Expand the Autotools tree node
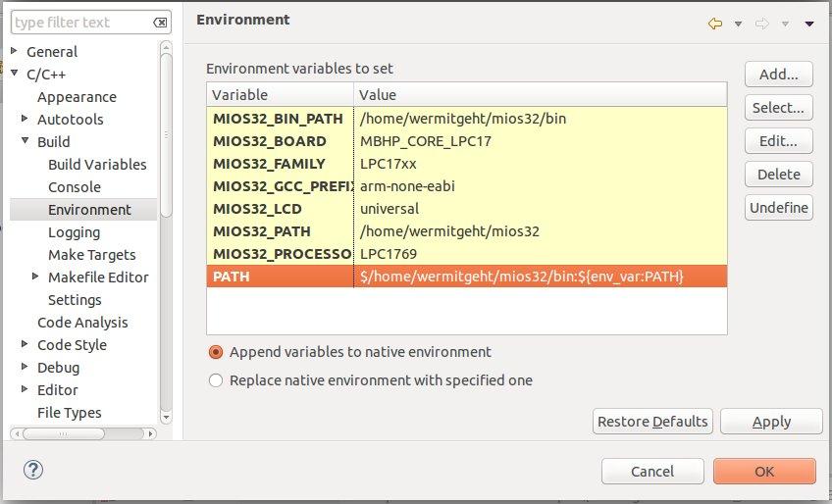832x504 pixels. click(25, 119)
